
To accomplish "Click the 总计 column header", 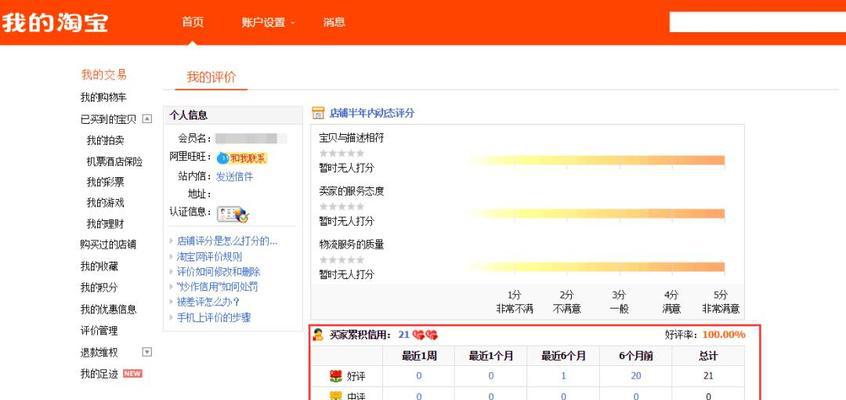I will 708,356.
